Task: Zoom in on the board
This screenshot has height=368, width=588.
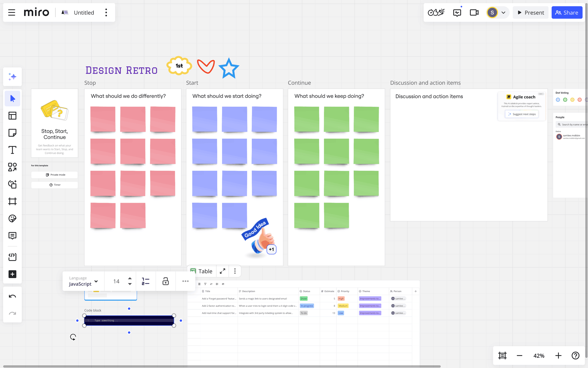Action: [558, 355]
